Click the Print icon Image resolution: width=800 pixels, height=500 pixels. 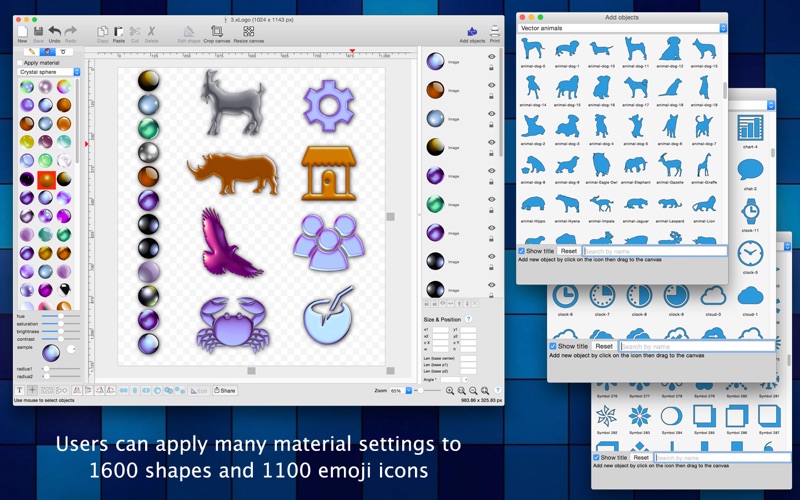pyautogui.click(x=494, y=32)
